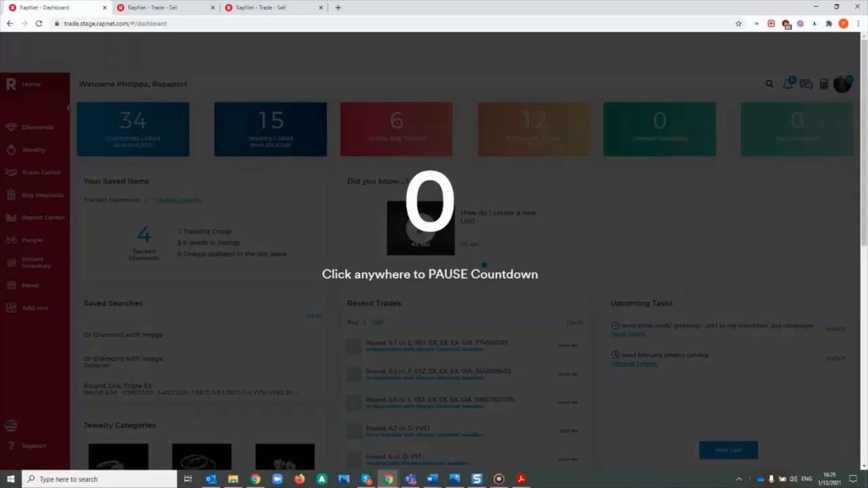Image resolution: width=868 pixels, height=488 pixels.
Task: Switch to the second RapNet - Trade - Sell tab
Action: tap(165, 7)
